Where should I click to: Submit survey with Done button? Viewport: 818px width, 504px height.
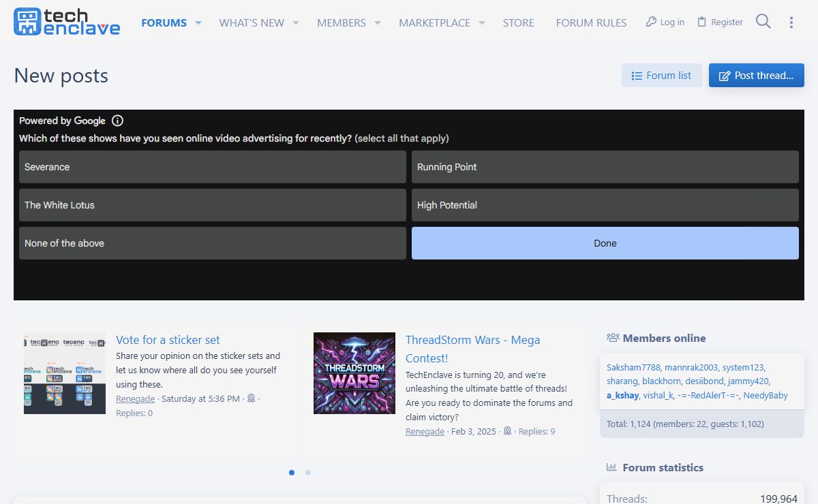coord(605,243)
